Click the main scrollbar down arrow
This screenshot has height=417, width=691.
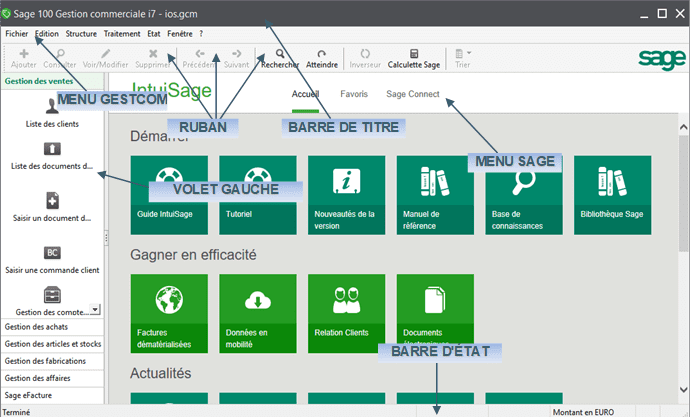684,390
